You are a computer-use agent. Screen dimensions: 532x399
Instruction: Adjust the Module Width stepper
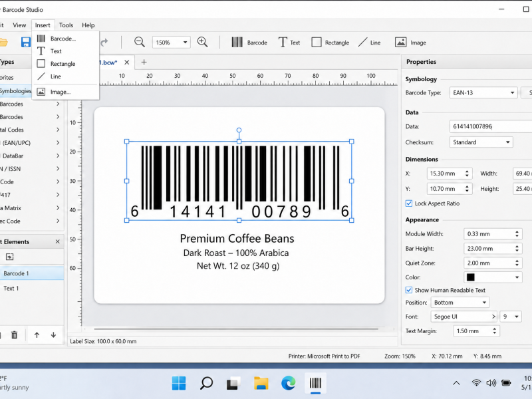click(x=517, y=234)
